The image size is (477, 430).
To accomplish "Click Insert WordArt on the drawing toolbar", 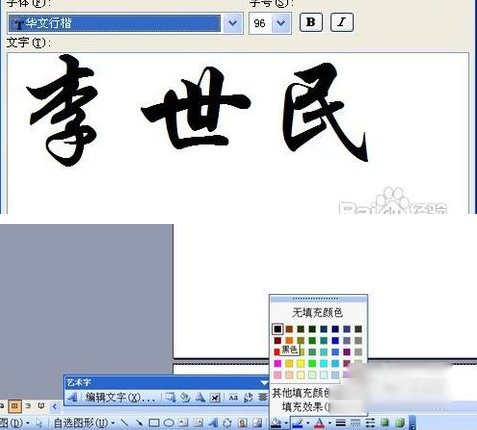I will point(213,423).
